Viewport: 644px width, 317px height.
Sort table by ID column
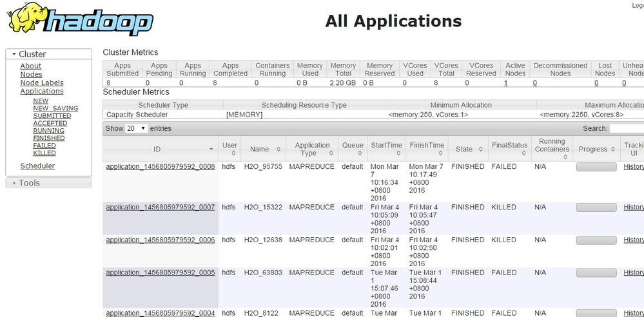click(161, 149)
